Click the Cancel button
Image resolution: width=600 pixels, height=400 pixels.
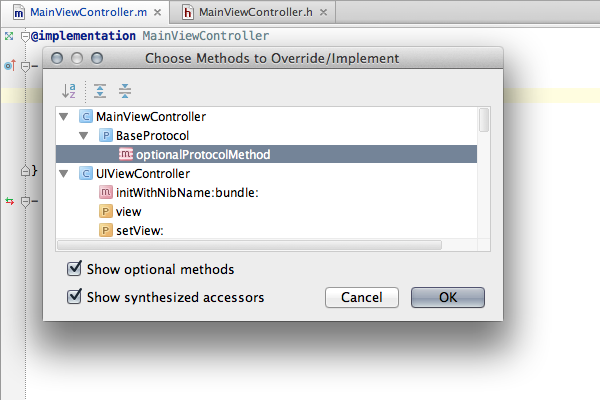point(362,297)
